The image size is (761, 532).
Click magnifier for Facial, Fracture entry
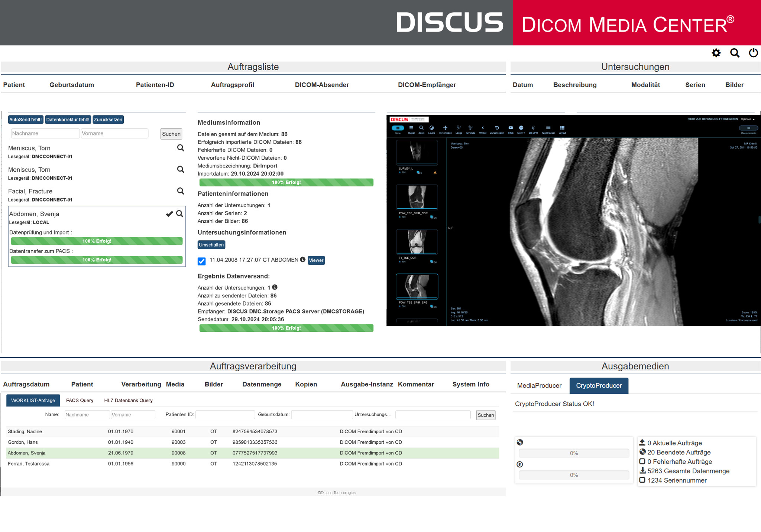pyautogui.click(x=181, y=191)
